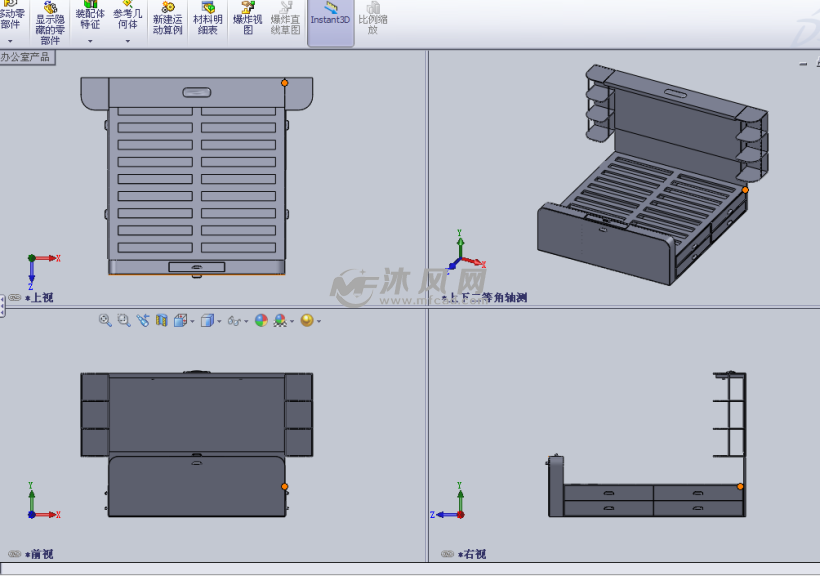Activate the Section View icon

click(162, 321)
